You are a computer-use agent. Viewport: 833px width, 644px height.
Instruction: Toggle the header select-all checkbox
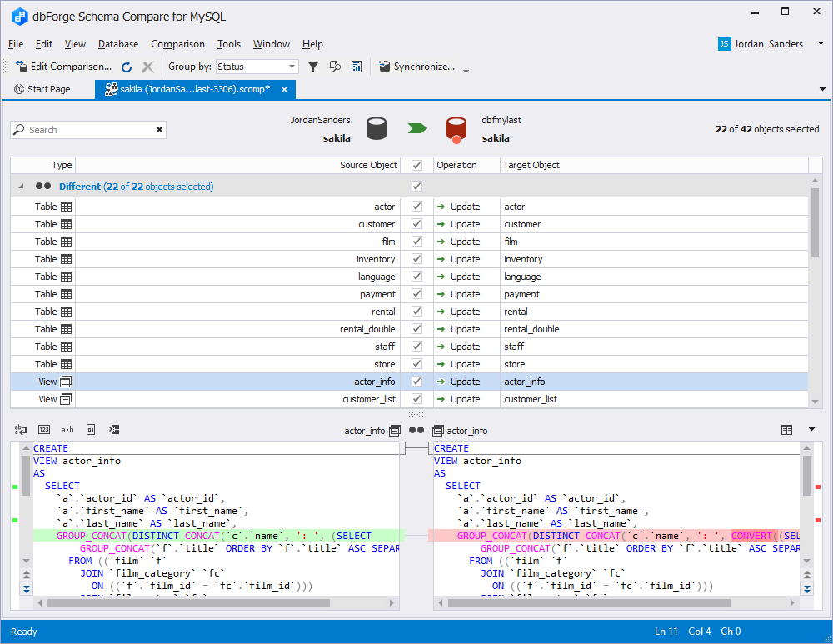click(417, 165)
